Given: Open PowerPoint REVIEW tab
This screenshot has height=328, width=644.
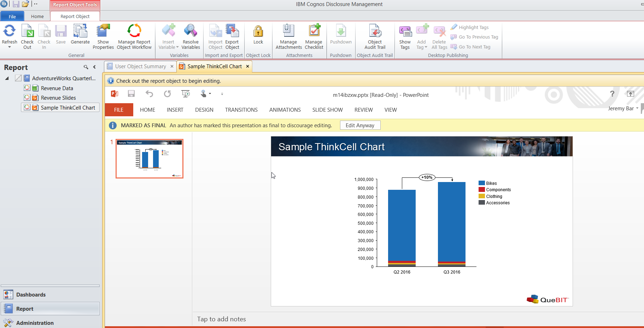Looking at the screenshot, I should click(364, 110).
